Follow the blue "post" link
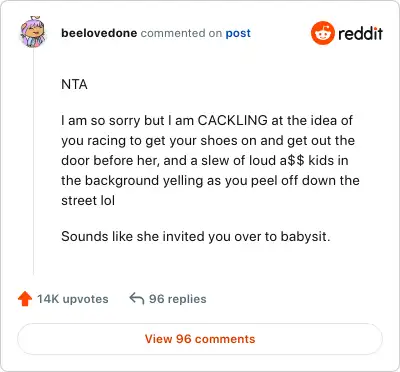This screenshot has height=372, width=400. 238,33
